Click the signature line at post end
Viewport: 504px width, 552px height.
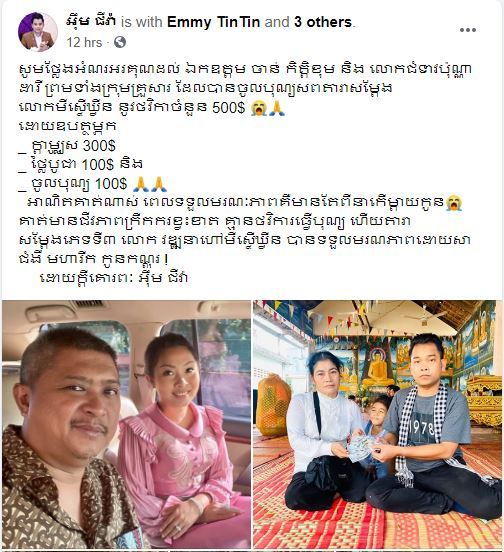[114, 277]
